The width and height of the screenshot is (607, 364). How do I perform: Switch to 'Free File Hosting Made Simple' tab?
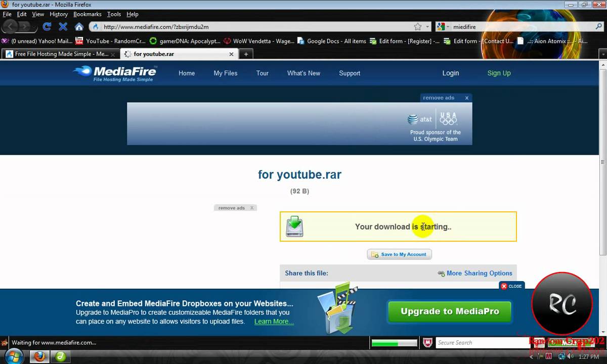click(61, 54)
